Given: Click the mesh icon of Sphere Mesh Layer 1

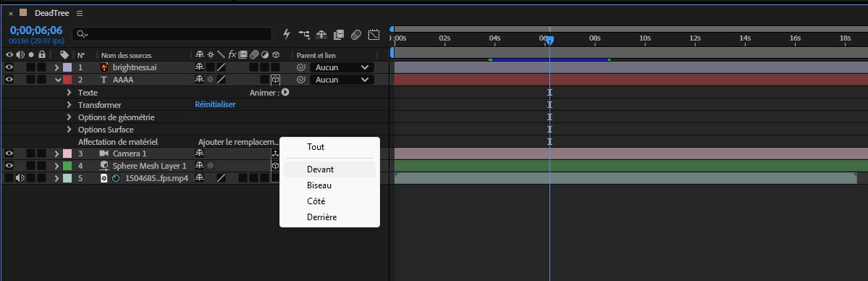Looking at the screenshot, I should [104, 166].
